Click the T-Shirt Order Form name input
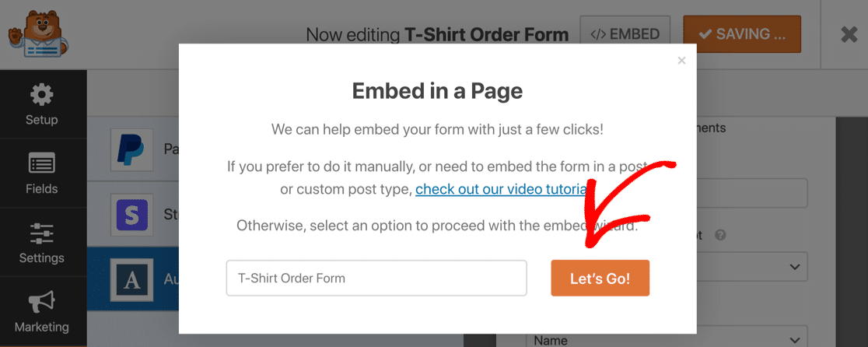 point(376,278)
